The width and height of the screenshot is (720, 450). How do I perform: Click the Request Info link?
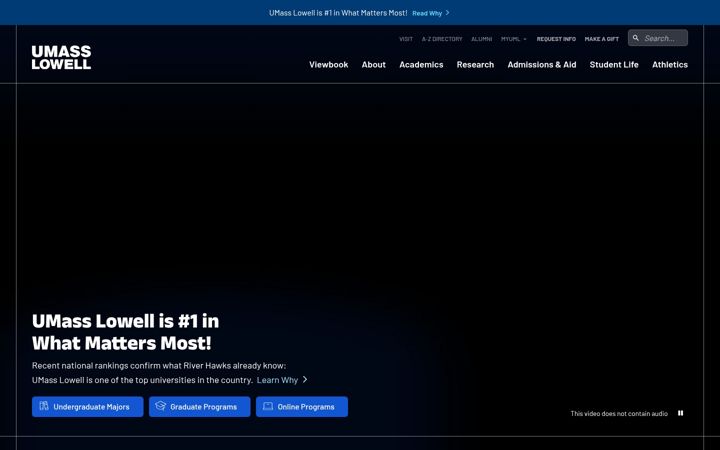coord(556,39)
